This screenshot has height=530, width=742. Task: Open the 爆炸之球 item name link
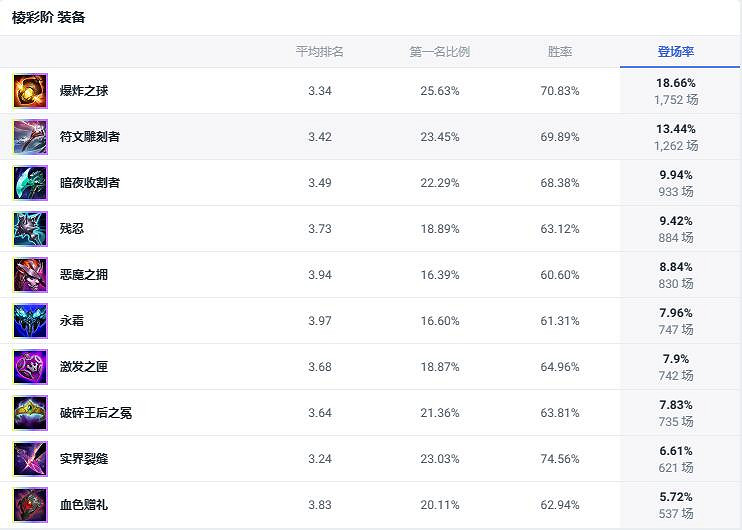click(x=84, y=91)
